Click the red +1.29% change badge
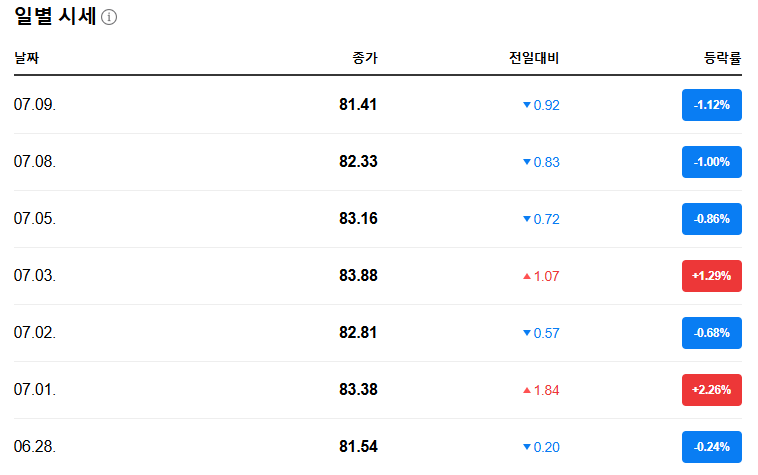 click(712, 276)
